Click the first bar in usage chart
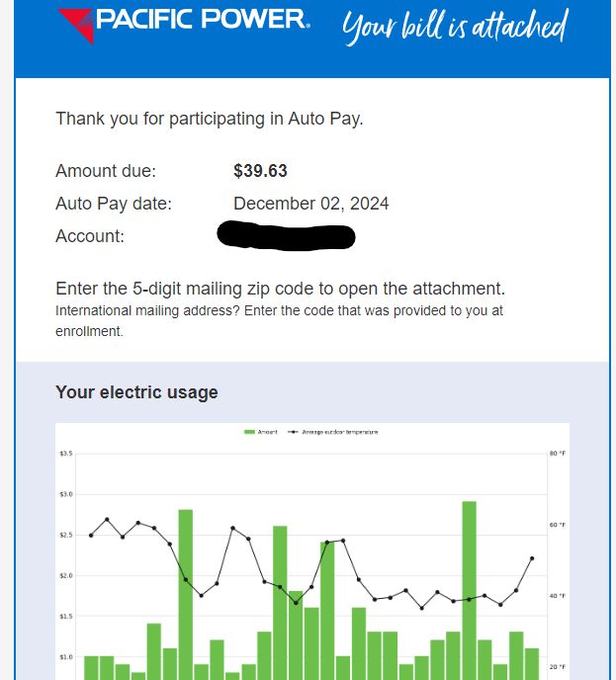This screenshot has width=616, height=680. (x=91, y=667)
